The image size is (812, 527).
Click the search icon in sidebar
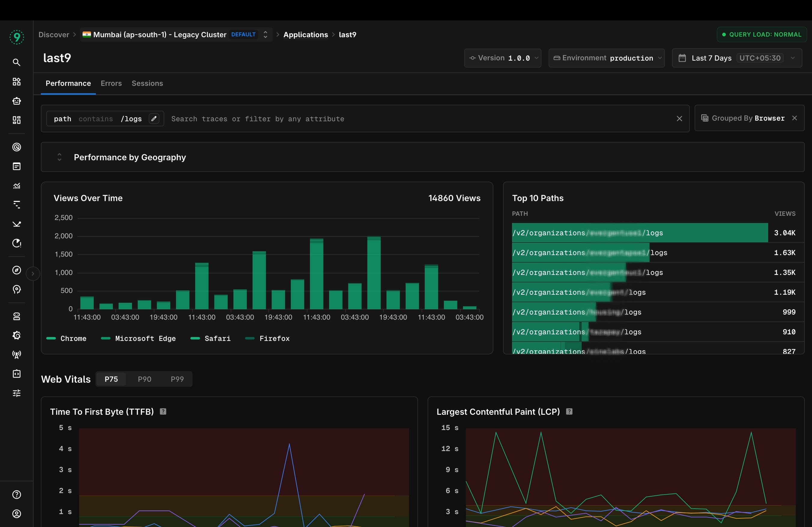pyautogui.click(x=17, y=62)
